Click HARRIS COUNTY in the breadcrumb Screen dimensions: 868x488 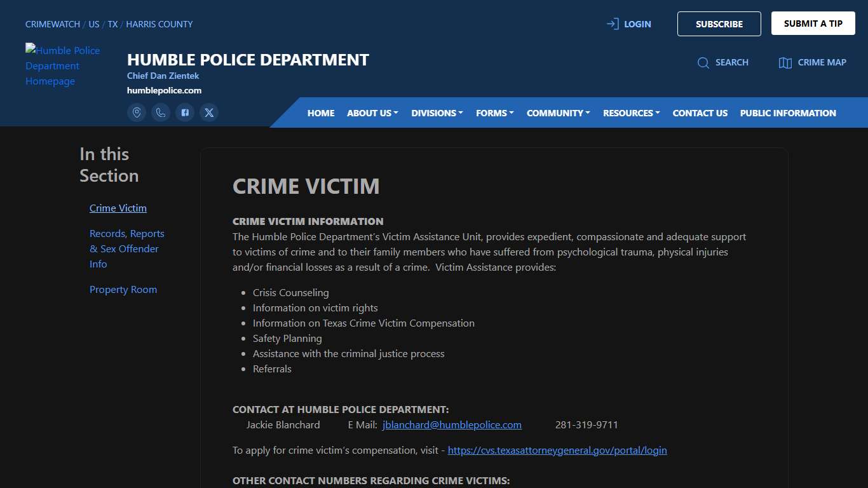point(159,24)
